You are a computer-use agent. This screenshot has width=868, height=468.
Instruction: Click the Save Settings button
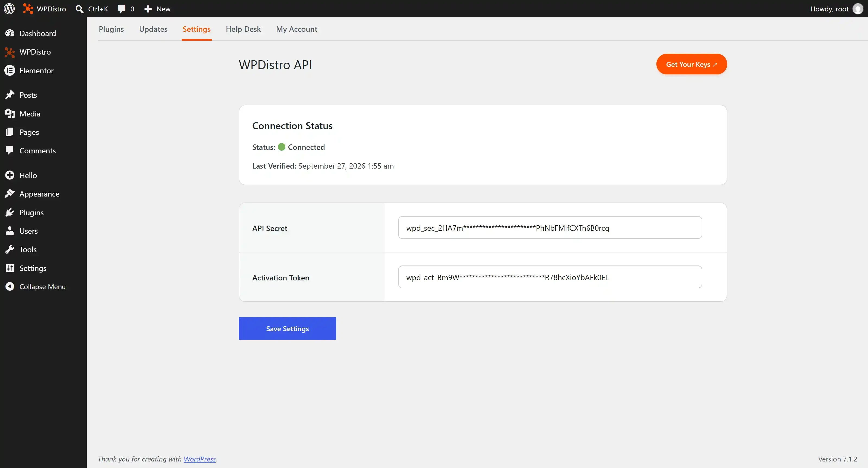287,328
